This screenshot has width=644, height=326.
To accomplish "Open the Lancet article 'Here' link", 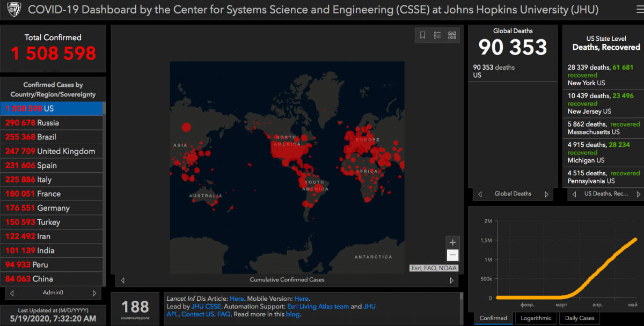I will click(237, 299).
